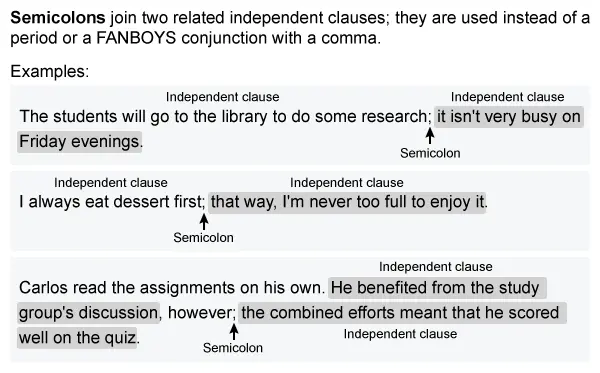Click the text 'The students will go to the library'
The height and width of the screenshot is (373, 600).
click(x=144, y=117)
